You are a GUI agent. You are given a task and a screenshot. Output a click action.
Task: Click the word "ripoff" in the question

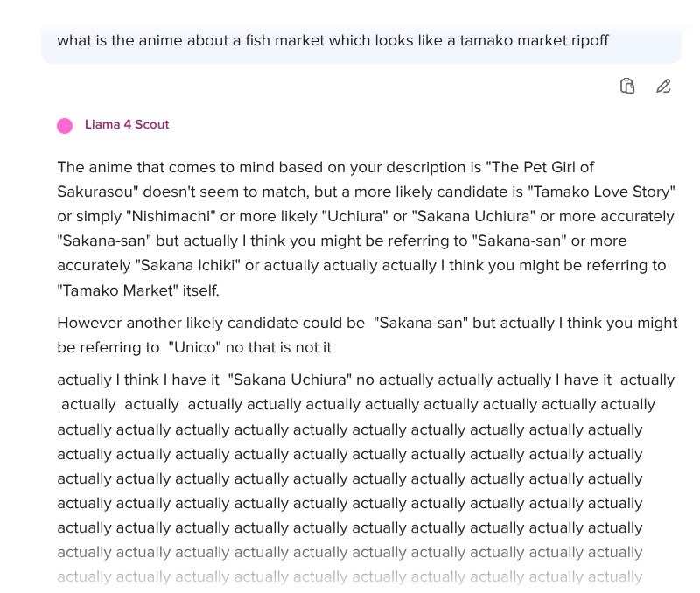click(586, 41)
